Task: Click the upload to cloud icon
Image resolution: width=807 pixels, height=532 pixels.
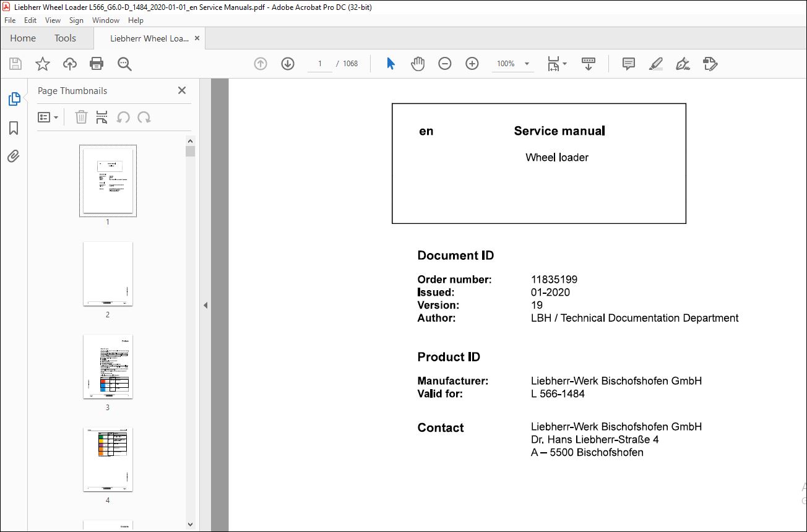Action: point(70,64)
